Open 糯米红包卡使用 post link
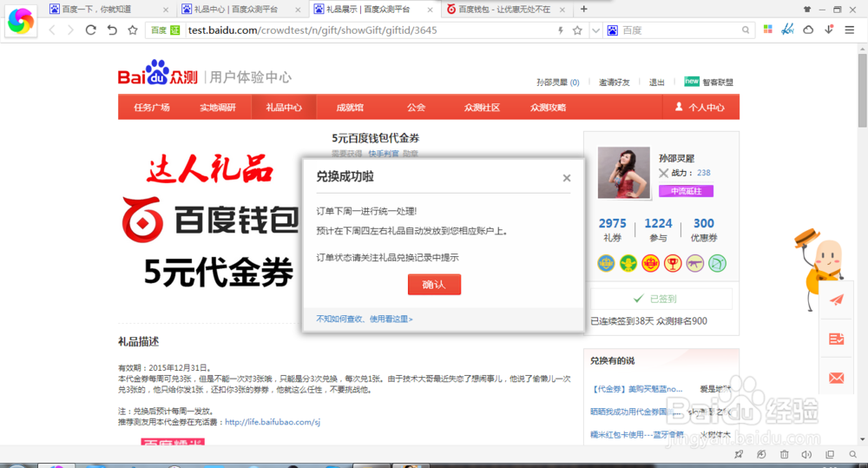 636,434
